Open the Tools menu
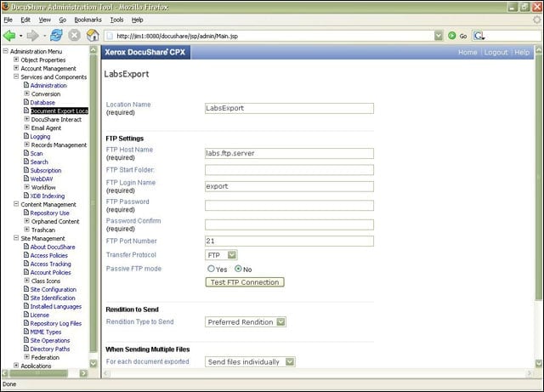Viewport: 544px width, 392px height. [117, 20]
